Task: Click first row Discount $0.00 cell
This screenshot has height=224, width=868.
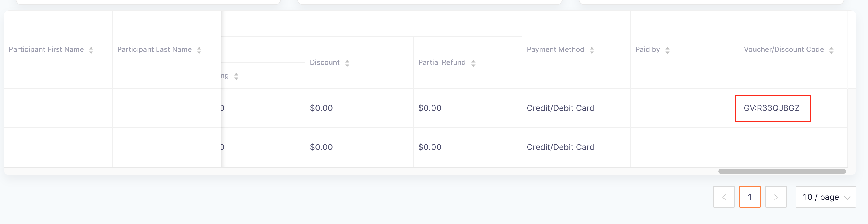Action: [359, 108]
